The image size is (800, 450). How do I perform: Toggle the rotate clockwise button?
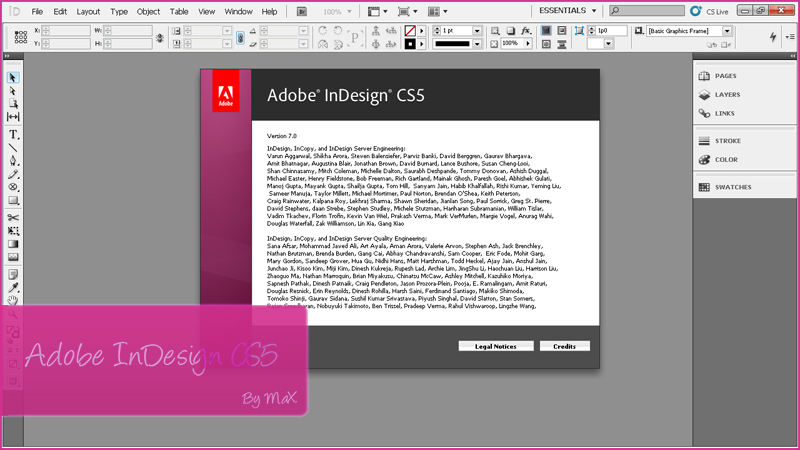(322, 31)
